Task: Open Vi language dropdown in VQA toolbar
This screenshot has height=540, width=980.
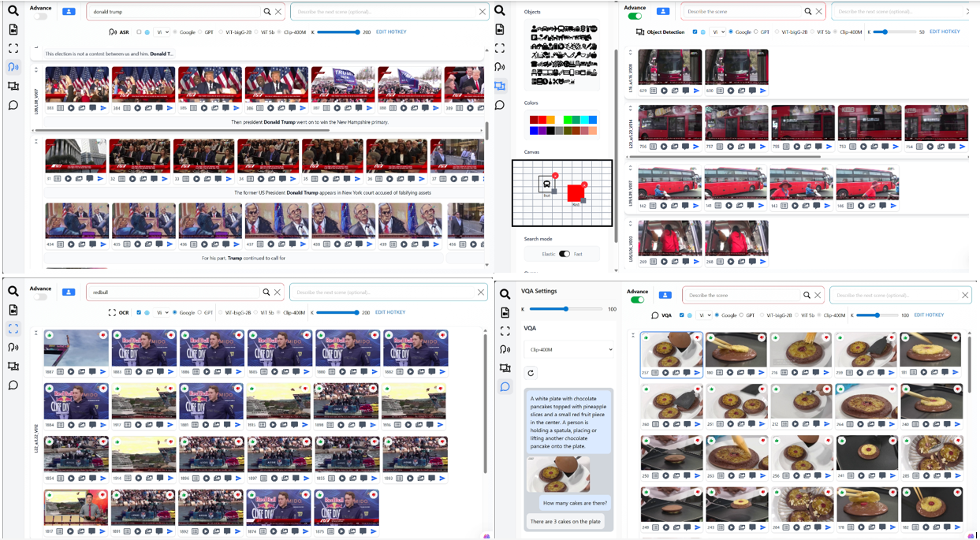Action: [705, 315]
